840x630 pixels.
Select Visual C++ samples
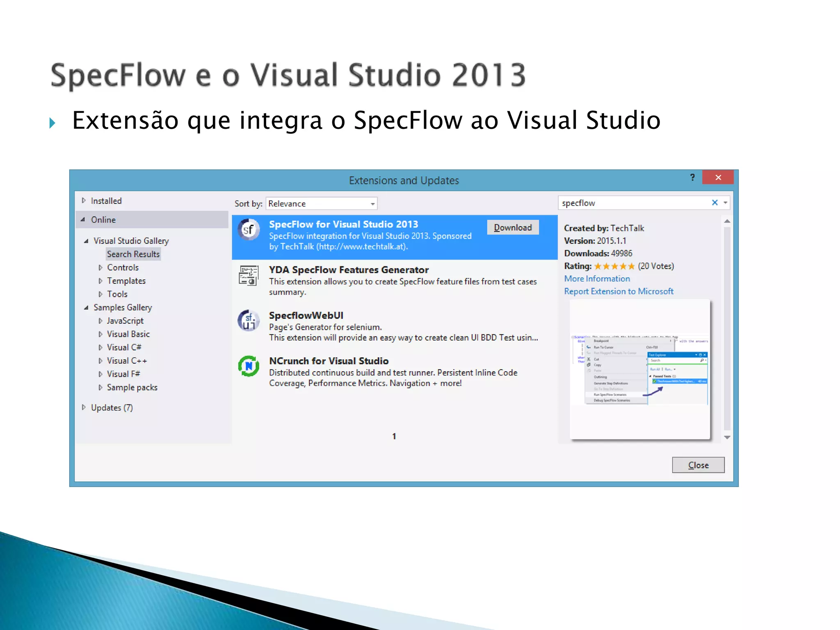127,361
